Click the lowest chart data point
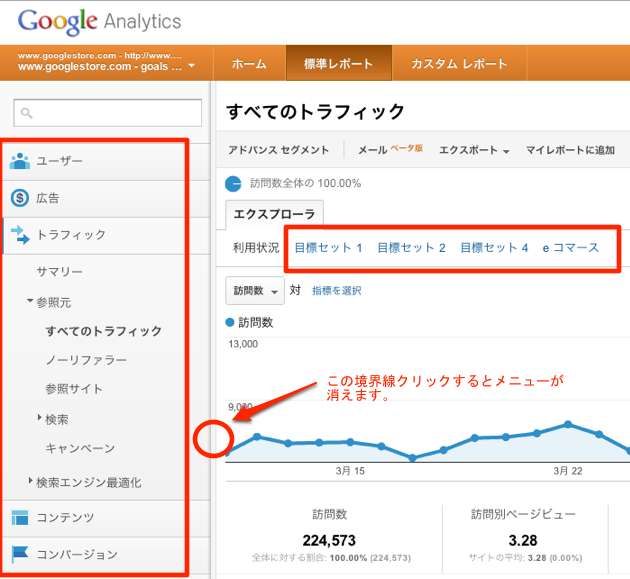Image resolution: width=630 pixels, height=579 pixels. click(x=412, y=458)
